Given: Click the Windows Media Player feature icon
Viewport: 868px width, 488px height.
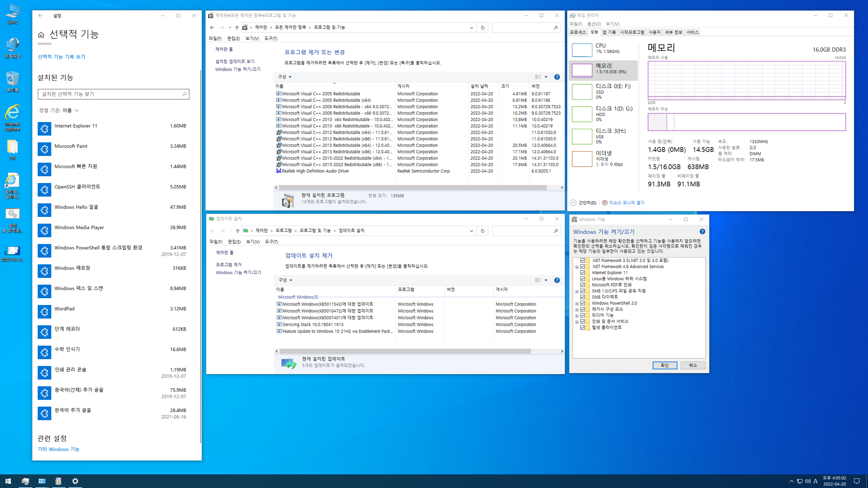Looking at the screenshot, I should point(45,230).
